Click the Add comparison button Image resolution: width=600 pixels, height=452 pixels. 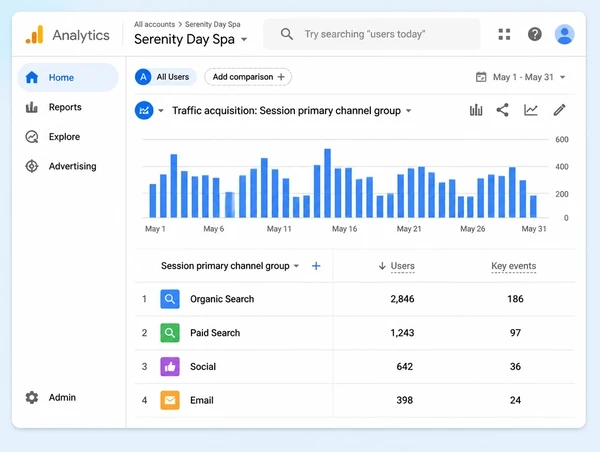click(x=248, y=77)
